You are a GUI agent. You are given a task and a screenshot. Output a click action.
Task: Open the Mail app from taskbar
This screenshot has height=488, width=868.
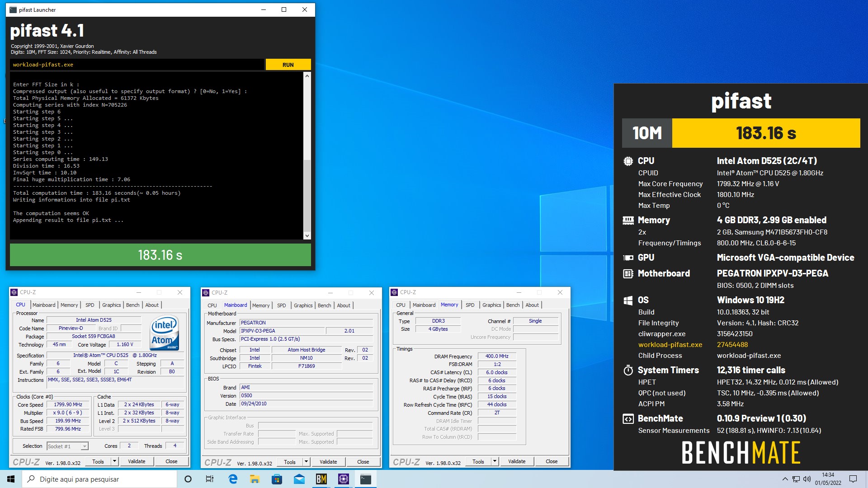299,479
